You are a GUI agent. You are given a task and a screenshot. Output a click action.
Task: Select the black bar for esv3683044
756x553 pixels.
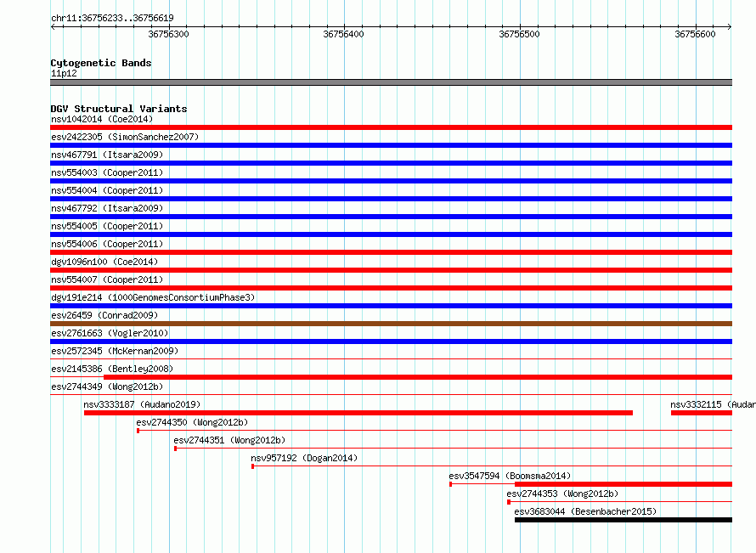(x=623, y=520)
